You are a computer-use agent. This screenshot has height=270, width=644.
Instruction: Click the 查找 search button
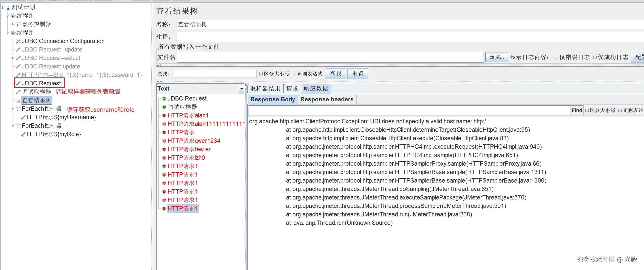click(335, 74)
